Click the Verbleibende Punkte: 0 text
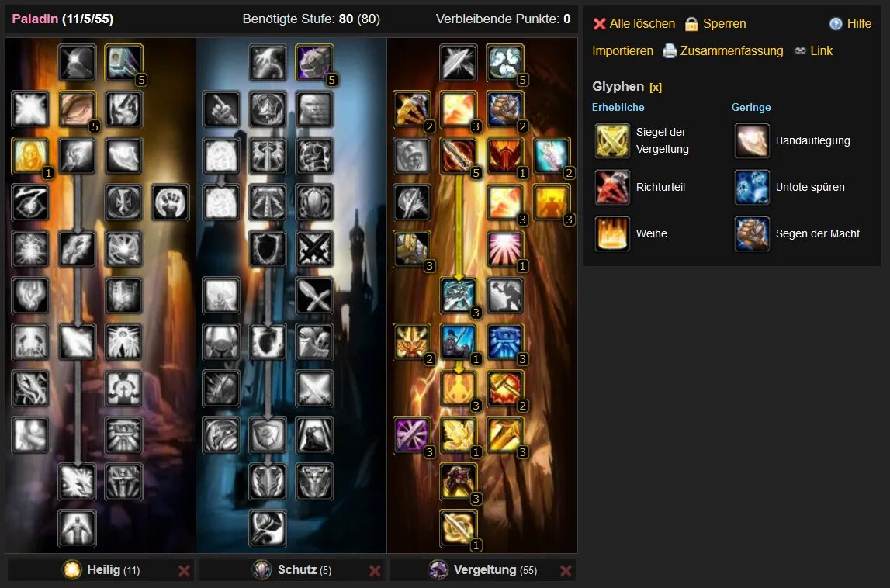This screenshot has width=890, height=588. point(503,19)
